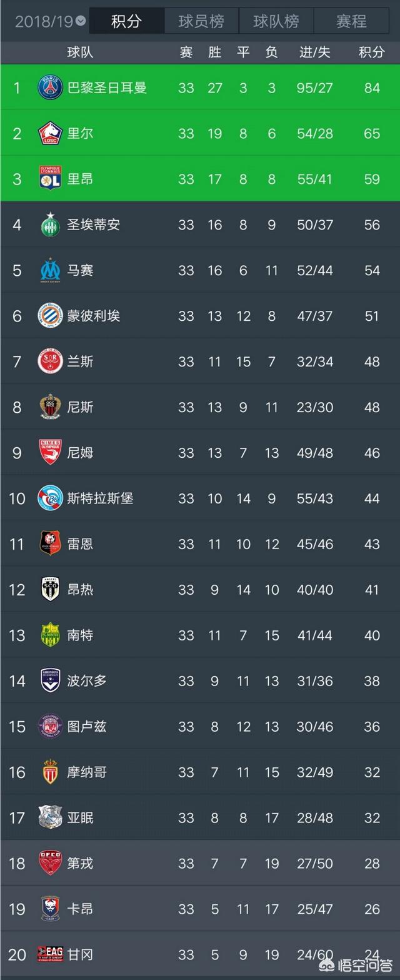Click the Stade de Reims crest
Image resolution: width=400 pixels, height=980 pixels.
tap(50, 361)
